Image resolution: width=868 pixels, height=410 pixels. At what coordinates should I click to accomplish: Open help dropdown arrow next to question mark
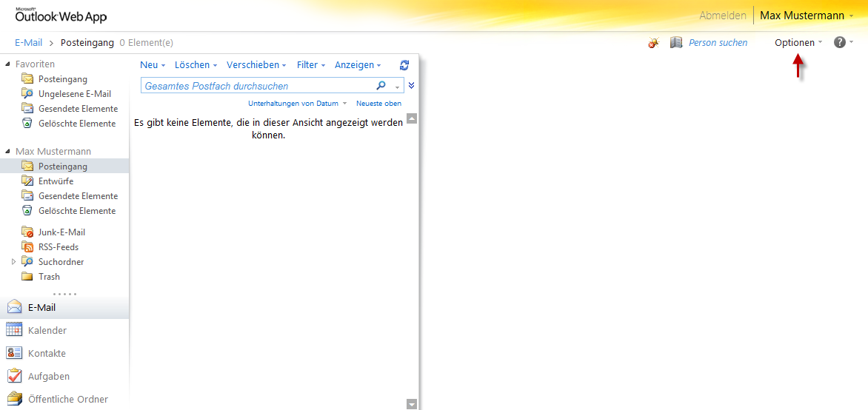[852, 42]
